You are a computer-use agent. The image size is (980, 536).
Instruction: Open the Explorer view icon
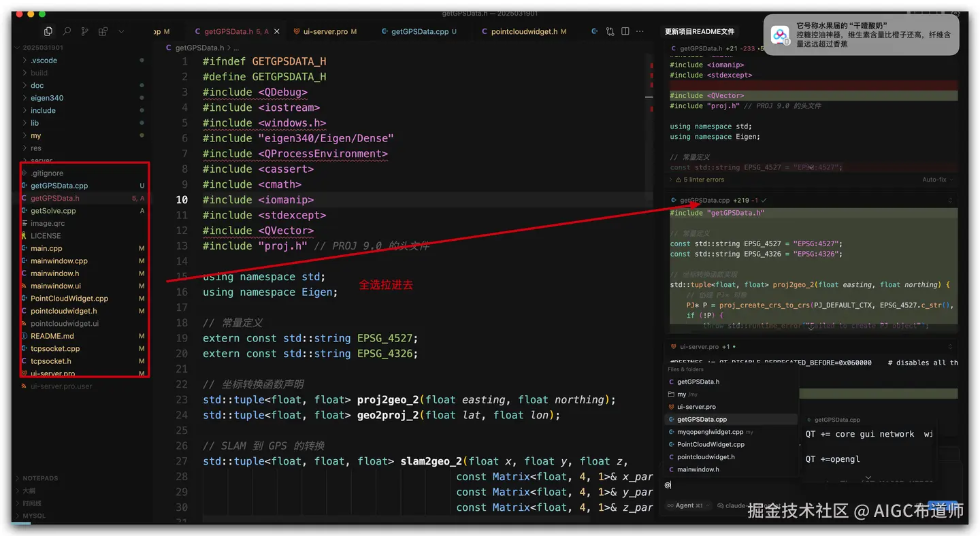coord(48,31)
